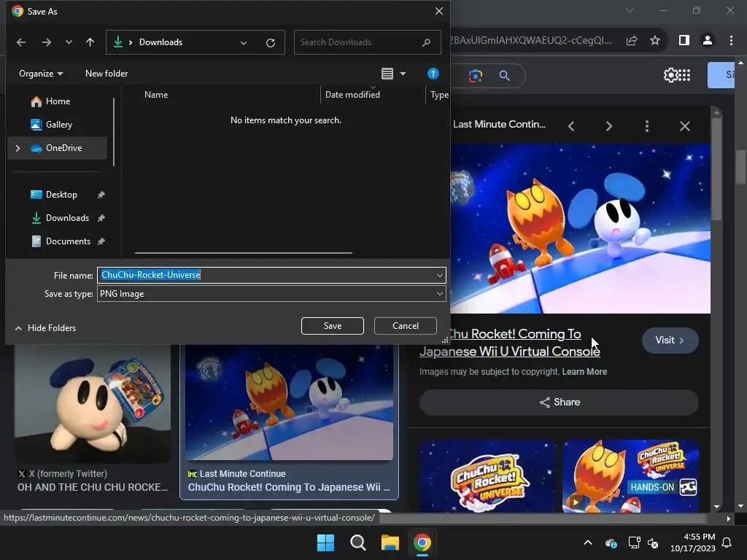Open image preview more options
The width and height of the screenshot is (747, 560).
point(646,126)
